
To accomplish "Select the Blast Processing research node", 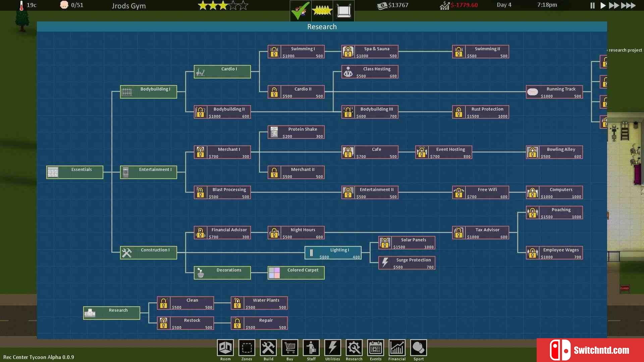I will point(222,192).
